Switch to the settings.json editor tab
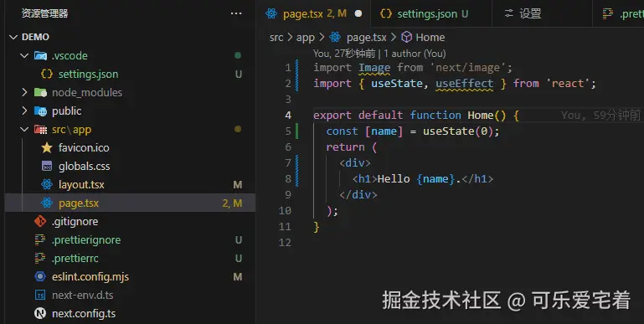This screenshot has height=324, width=644. tap(430, 13)
